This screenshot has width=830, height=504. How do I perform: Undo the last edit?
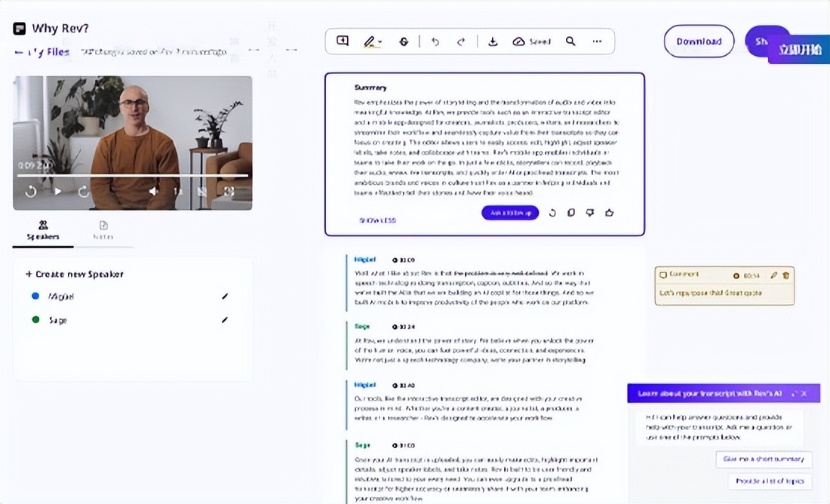click(x=435, y=41)
